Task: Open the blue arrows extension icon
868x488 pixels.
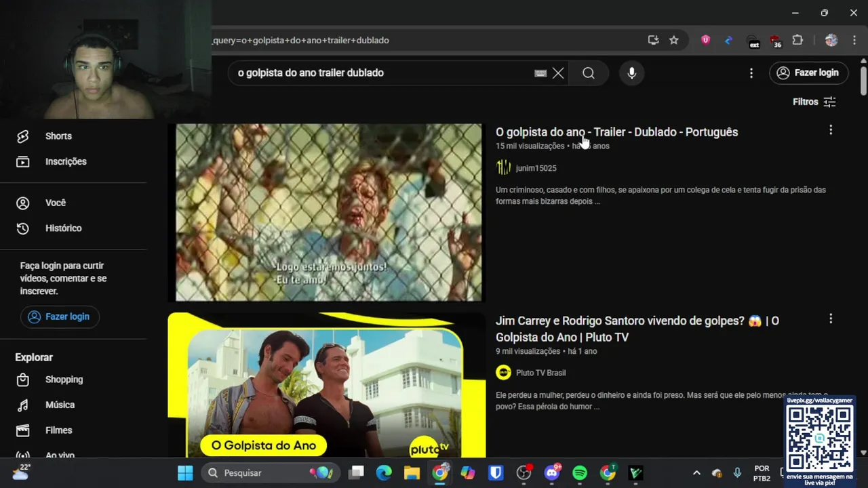Action: coord(728,40)
